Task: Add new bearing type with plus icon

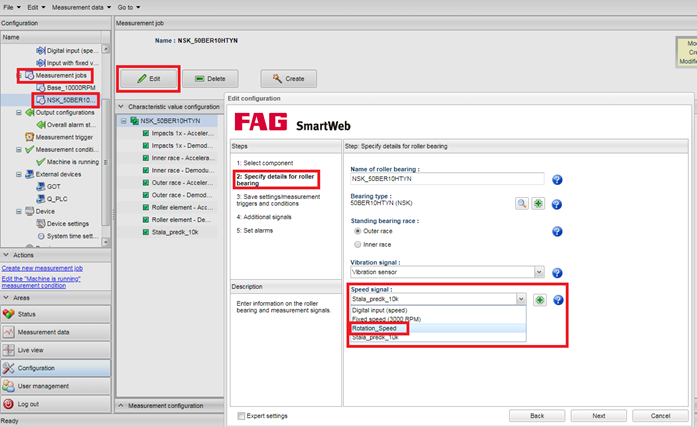Action: [x=538, y=204]
